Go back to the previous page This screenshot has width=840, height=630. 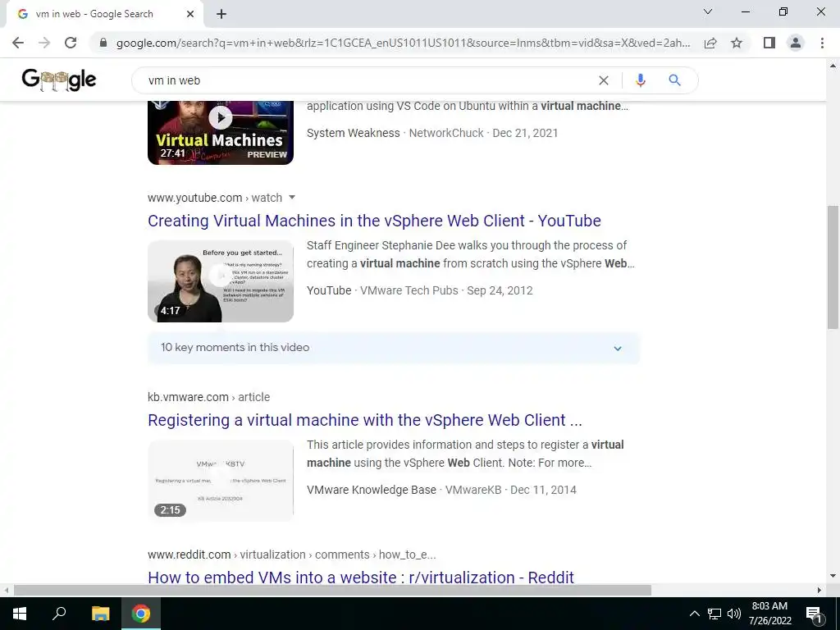18,43
